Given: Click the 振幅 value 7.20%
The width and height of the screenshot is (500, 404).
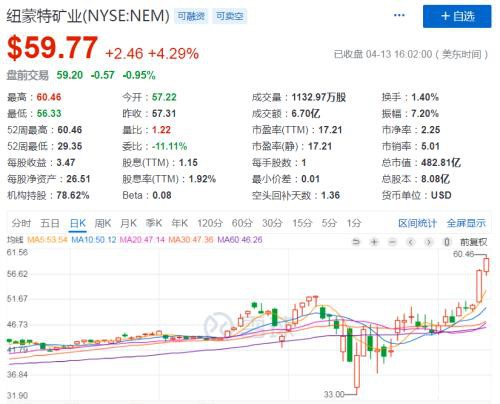Looking at the screenshot, I should coord(425,114).
